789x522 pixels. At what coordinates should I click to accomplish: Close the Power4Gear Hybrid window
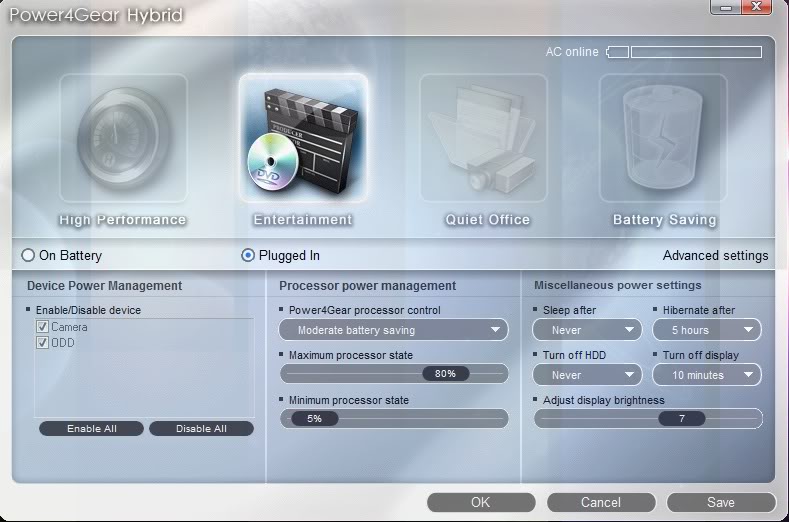(756, 7)
